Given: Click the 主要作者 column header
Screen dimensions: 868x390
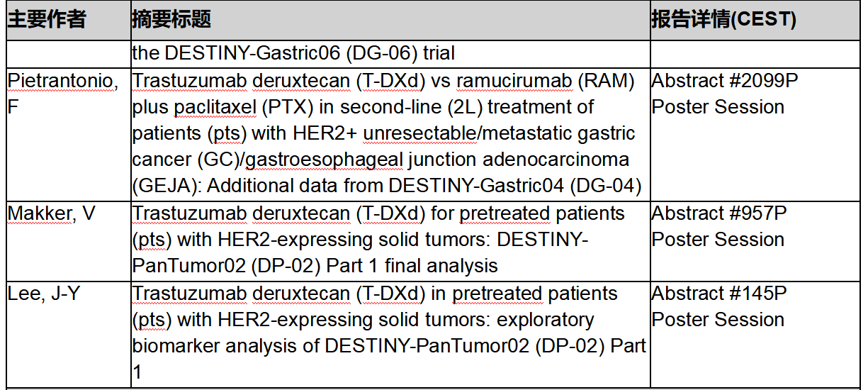Looking at the screenshot, I should 47,19.
